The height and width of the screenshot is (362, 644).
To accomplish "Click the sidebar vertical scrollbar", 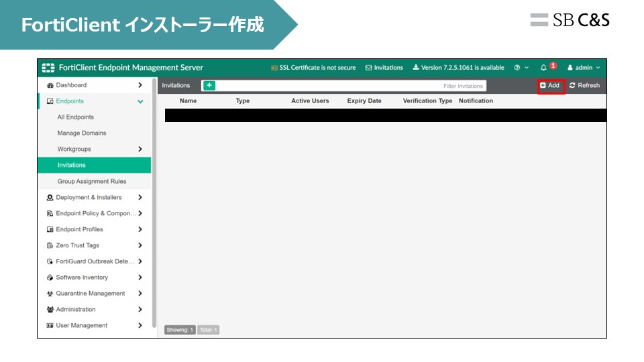I will click(154, 203).
